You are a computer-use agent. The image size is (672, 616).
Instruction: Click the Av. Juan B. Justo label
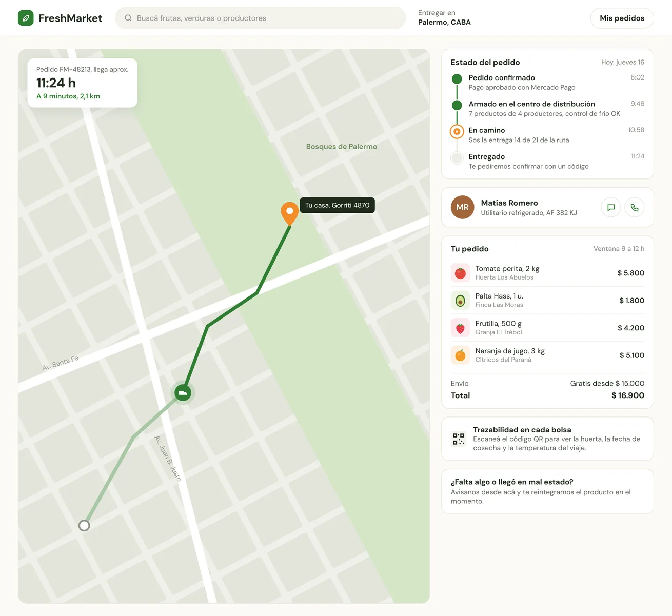pyautogui.click(x=168, y=458)
